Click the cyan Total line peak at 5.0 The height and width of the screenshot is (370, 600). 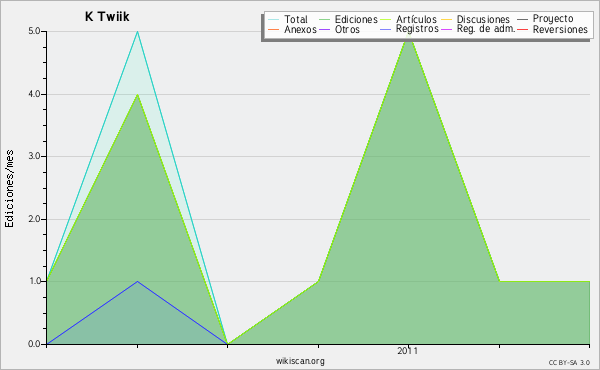tap(137, 32)
